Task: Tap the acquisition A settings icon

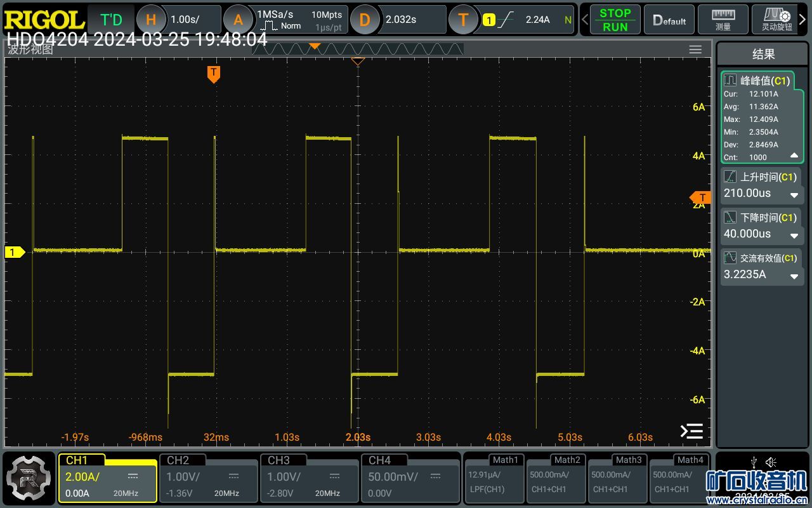Action: click(238, 20)
